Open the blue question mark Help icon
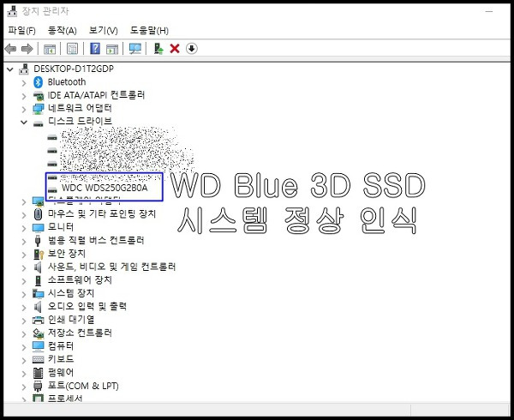514x420 pixels. [x=95, y=49]
